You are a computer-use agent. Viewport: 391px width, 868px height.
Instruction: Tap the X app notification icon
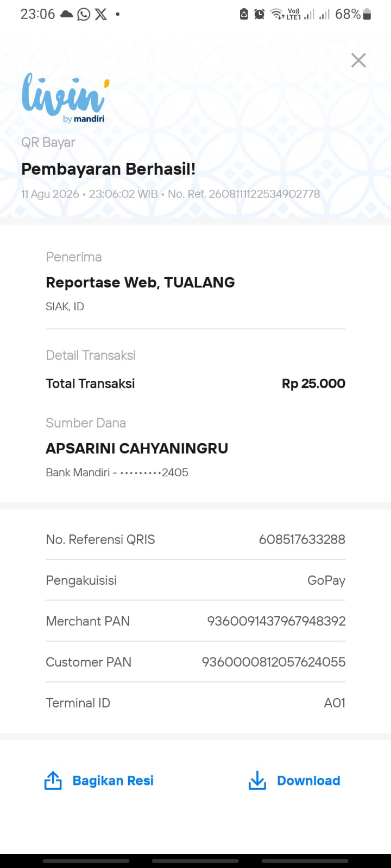[101, 14]
